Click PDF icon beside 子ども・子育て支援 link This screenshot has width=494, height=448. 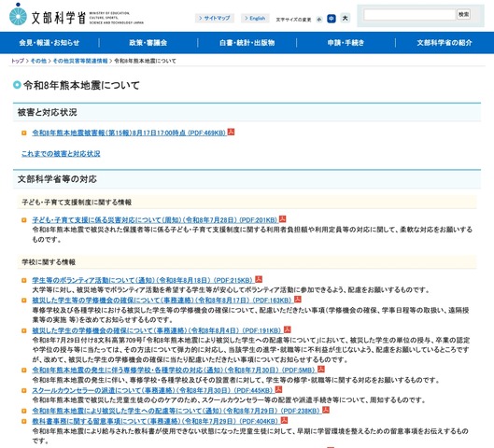[x=283, y=218]
